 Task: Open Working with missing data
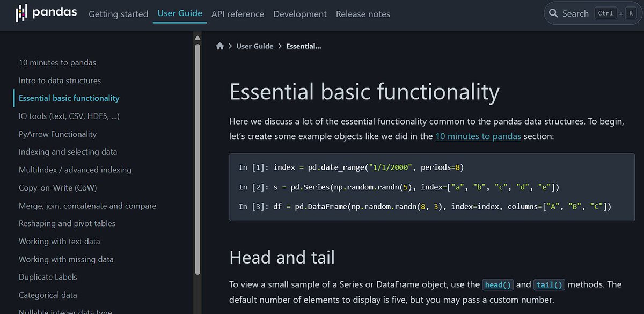[66, 259]
